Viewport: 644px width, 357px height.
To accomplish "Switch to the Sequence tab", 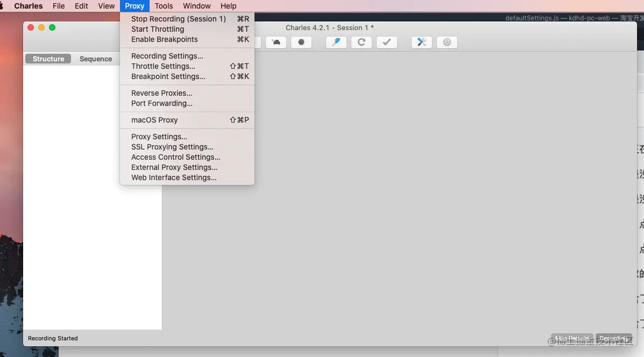I will coord(96,59).
